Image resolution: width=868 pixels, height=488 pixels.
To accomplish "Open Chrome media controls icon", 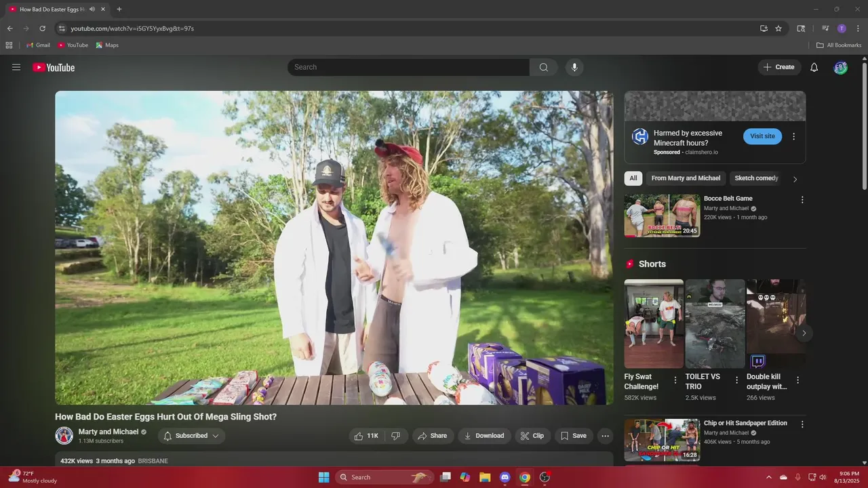I will [x=825, y=28].
